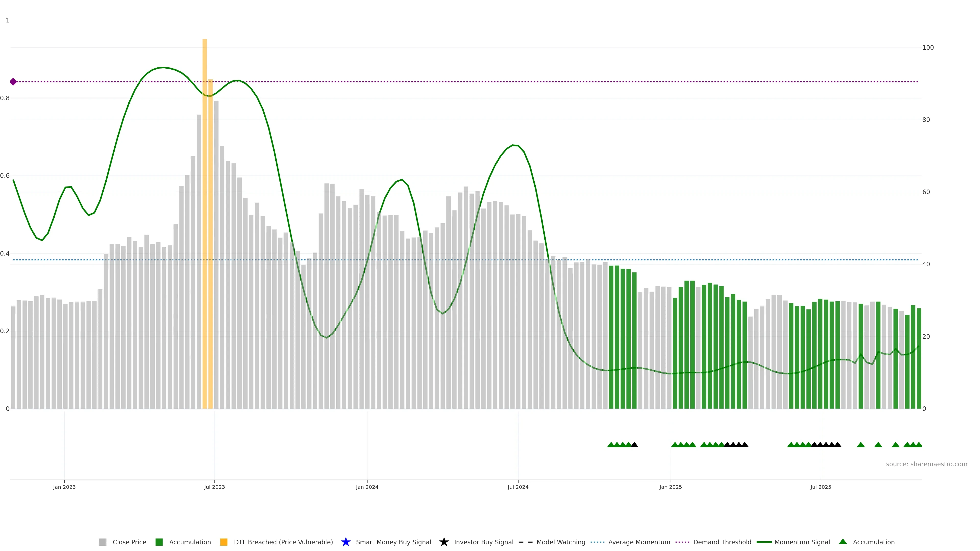Screen dimensions: 980x551
Task: Click the orange DTL Breached legend swatch
Action: tap(224, 542)
